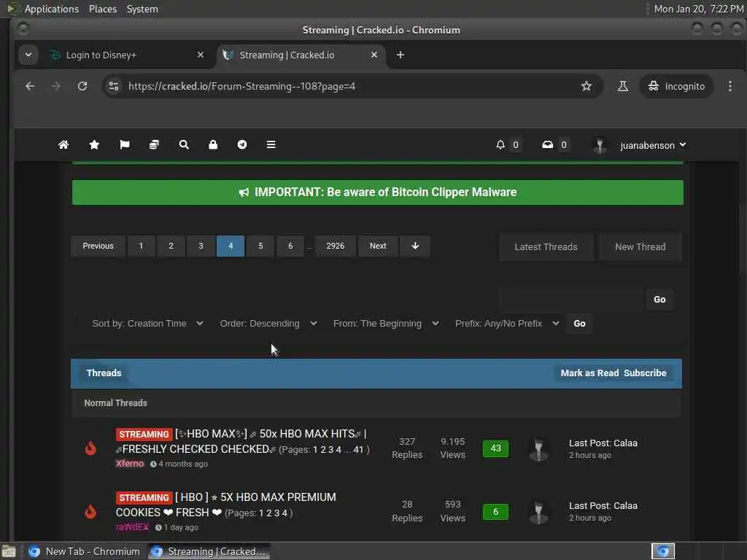Bookmark this page with the star icon
Screen dimensions: 747x560
587,86
